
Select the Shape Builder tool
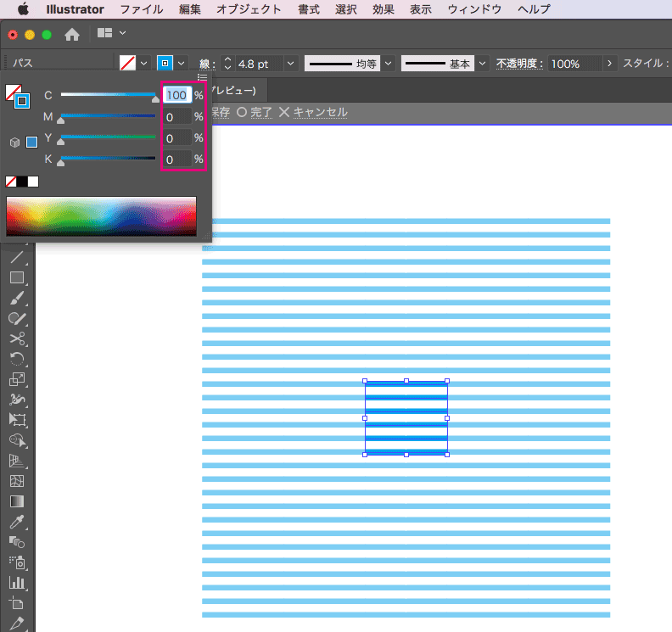point(17,440)
